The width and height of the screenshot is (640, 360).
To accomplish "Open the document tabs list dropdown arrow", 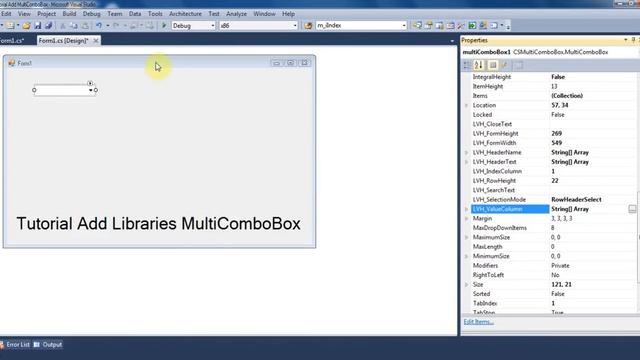I will click(x=452, y=41).
